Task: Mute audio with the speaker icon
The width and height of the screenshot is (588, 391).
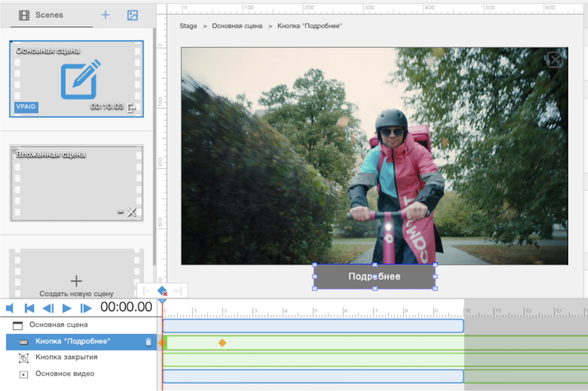Action: [x=10, y=308]
